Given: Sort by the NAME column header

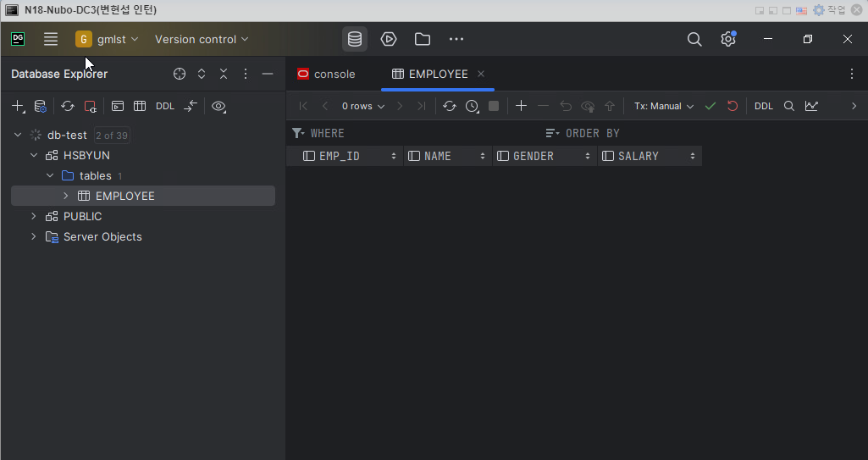Looking at the screenshot, I should click(x=447, y=156).
